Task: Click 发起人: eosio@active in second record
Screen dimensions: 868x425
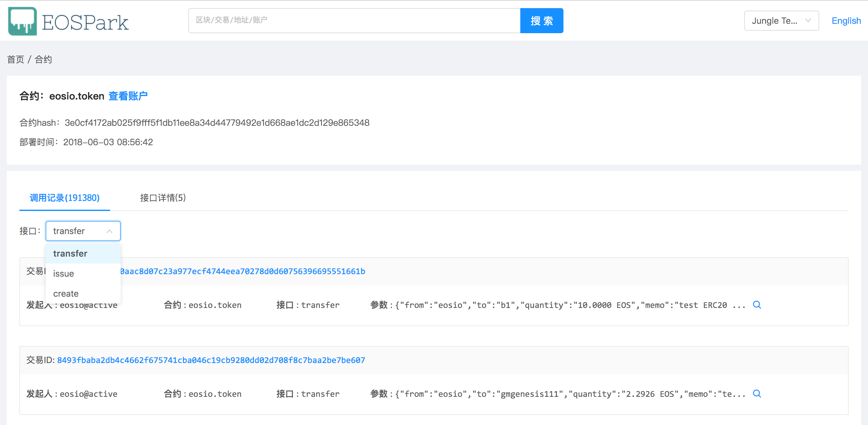Action: pyautogui.click(x=72, y=394)
